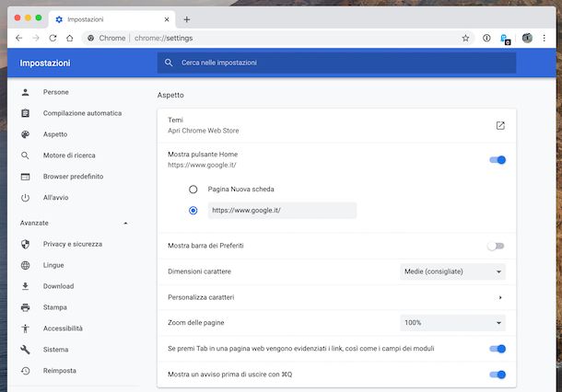Click Personalizza caratteri label
The width and height of the screenshot is (562, 392).
[201, 297]
